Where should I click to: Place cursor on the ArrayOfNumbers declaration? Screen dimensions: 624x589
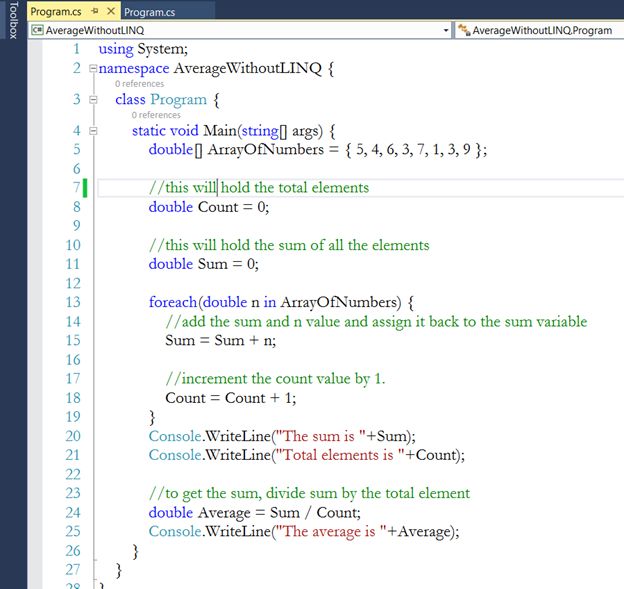(x=265, y=150)
